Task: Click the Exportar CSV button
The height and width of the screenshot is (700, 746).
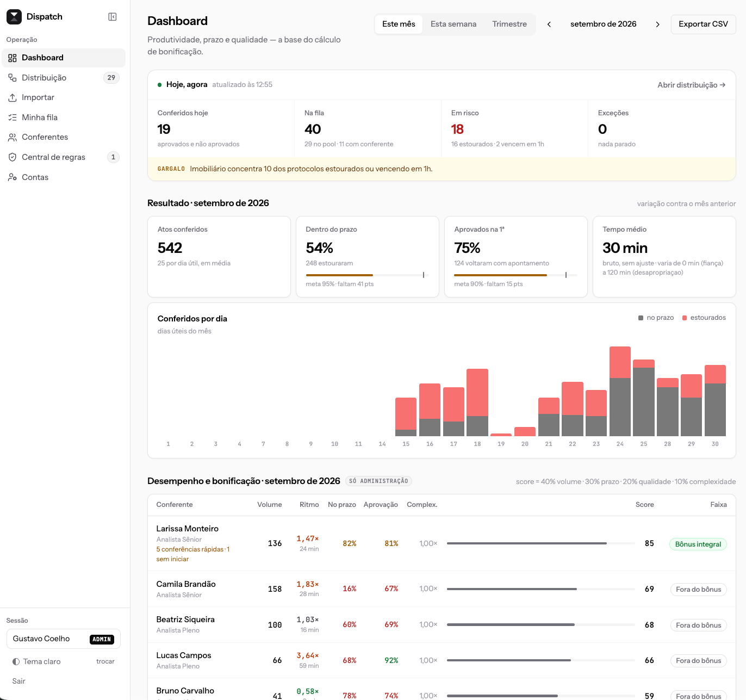Action: pyautogui.click(x=703, y=24)
